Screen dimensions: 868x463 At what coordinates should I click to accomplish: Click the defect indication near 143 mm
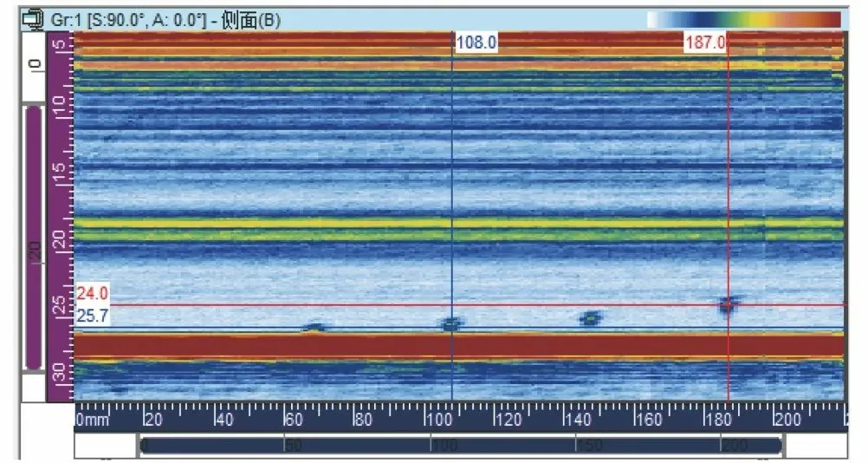590,318
